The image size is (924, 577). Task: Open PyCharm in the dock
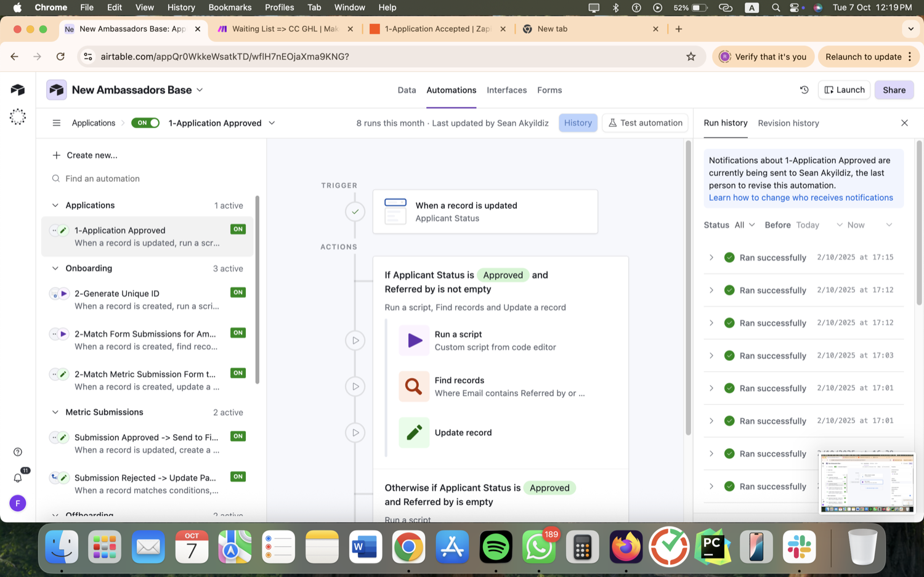click(x=713, y=547)
